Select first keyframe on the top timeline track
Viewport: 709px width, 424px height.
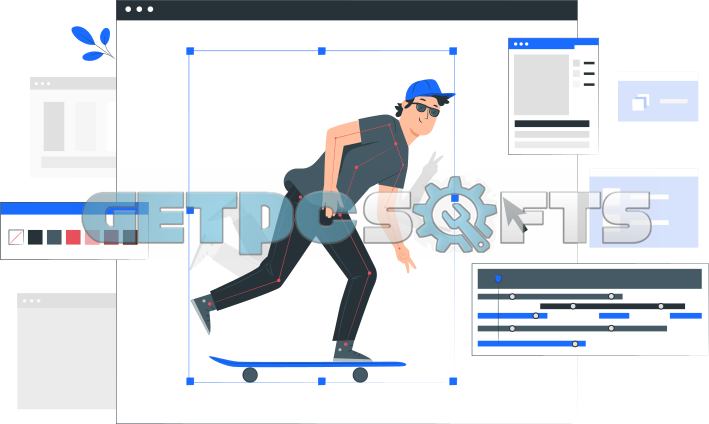point(512,297)
